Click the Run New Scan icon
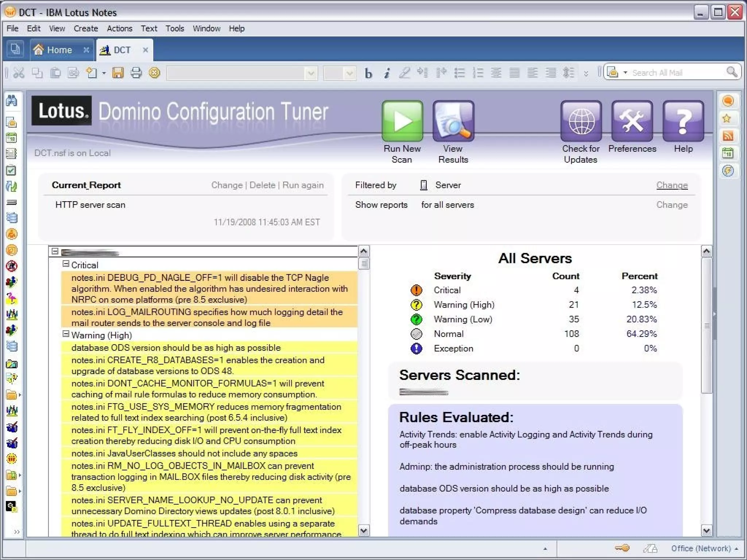This screenshot has width=747, height=560. click(x=402, y=121)
